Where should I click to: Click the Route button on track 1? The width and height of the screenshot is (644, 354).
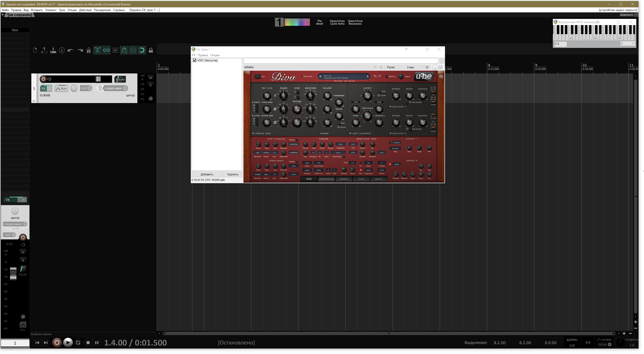click(x=120, y=79)
